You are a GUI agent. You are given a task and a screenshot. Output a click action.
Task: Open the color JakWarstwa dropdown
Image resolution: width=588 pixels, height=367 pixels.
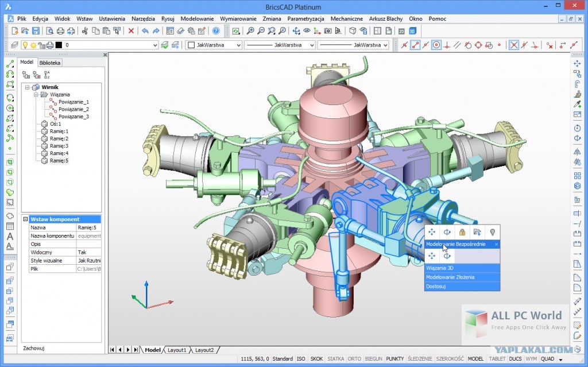pyautogui.click(x=214, y=45)
